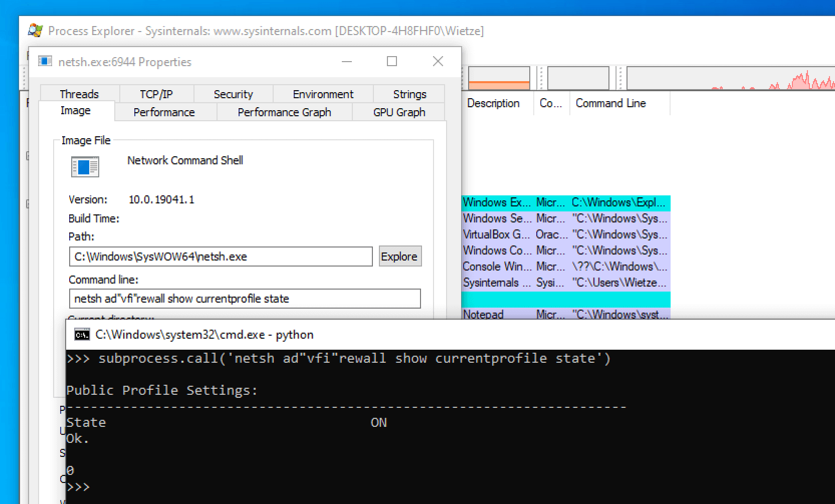Open the TCP/IP tab
Screen dimensions: 835x504
click(x=156, y=94)
